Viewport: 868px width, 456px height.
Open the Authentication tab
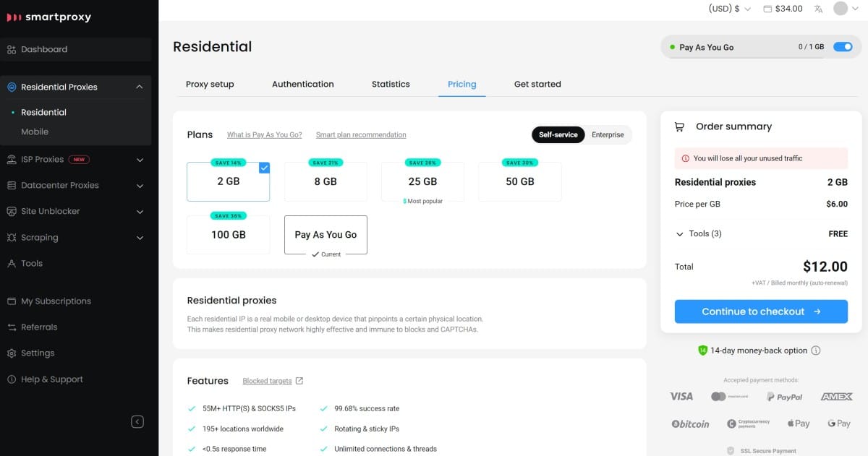click(x=303, y=84)
